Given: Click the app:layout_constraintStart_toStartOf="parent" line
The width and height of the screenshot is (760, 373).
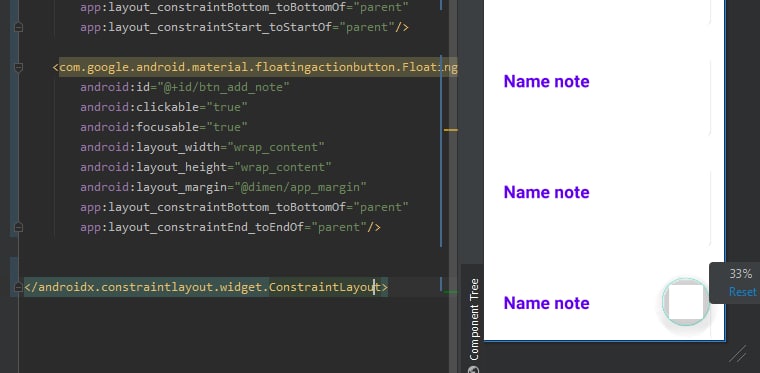Looking at the screenshot, I should click(x=244, y=27).
